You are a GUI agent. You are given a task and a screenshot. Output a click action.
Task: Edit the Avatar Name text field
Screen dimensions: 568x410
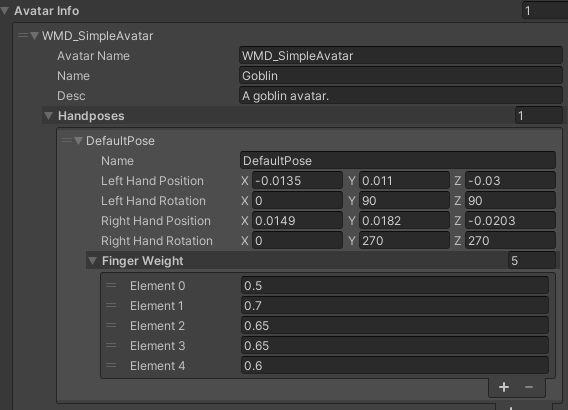click(401, 55)
